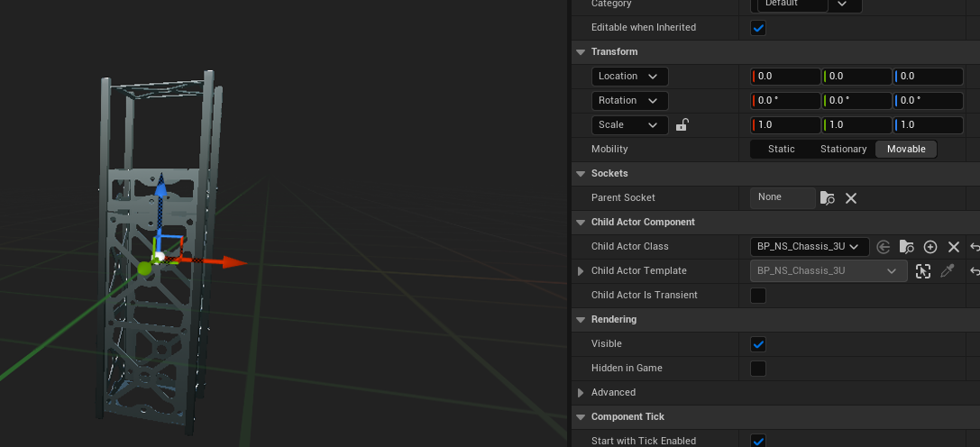Browse for Parent Socket
Viewport: 980px width, 447px height.
827,198
